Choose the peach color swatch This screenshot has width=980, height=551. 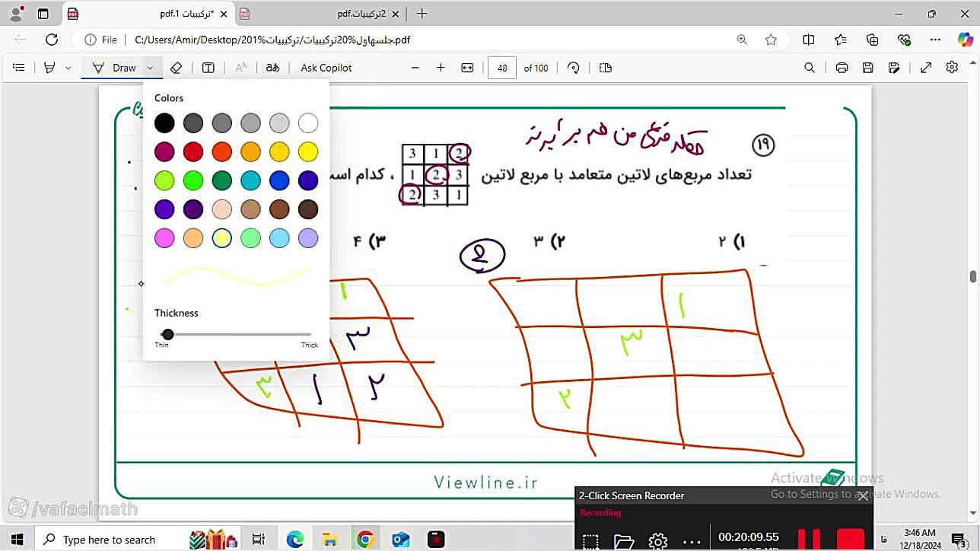point(222,209)
